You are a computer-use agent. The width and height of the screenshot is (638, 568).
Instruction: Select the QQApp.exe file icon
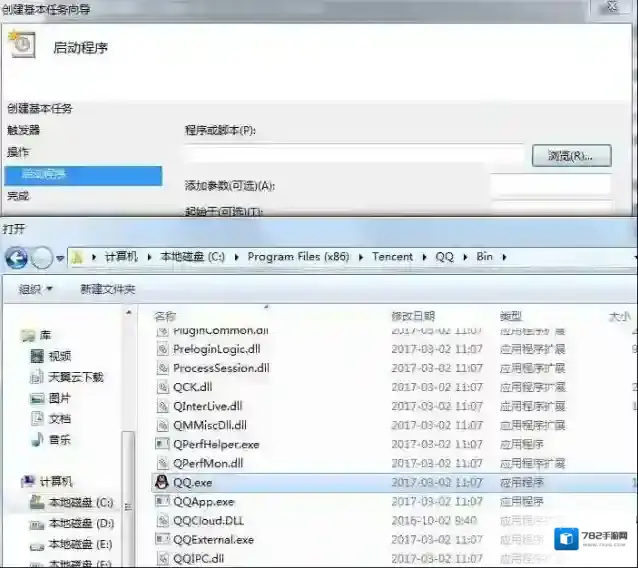coord(163,501)
